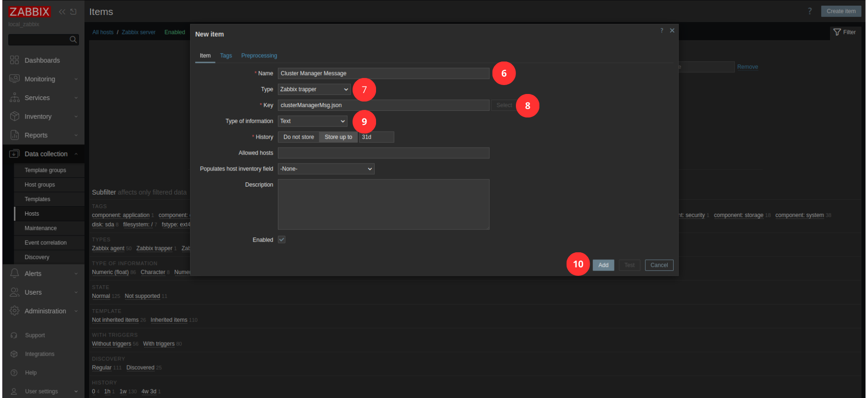Click the Key input field
The image size is (868, 398).
tap(384, 105)
